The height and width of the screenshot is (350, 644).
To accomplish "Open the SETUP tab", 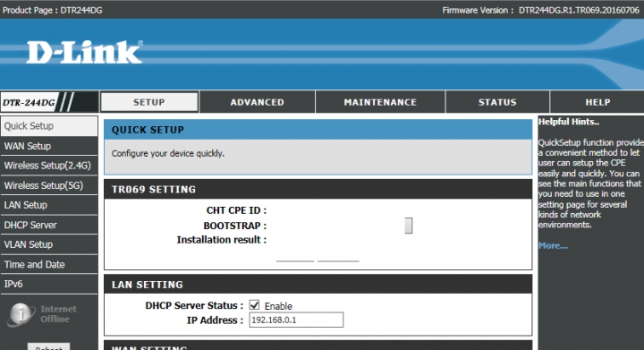I will [x=149, y=102].
